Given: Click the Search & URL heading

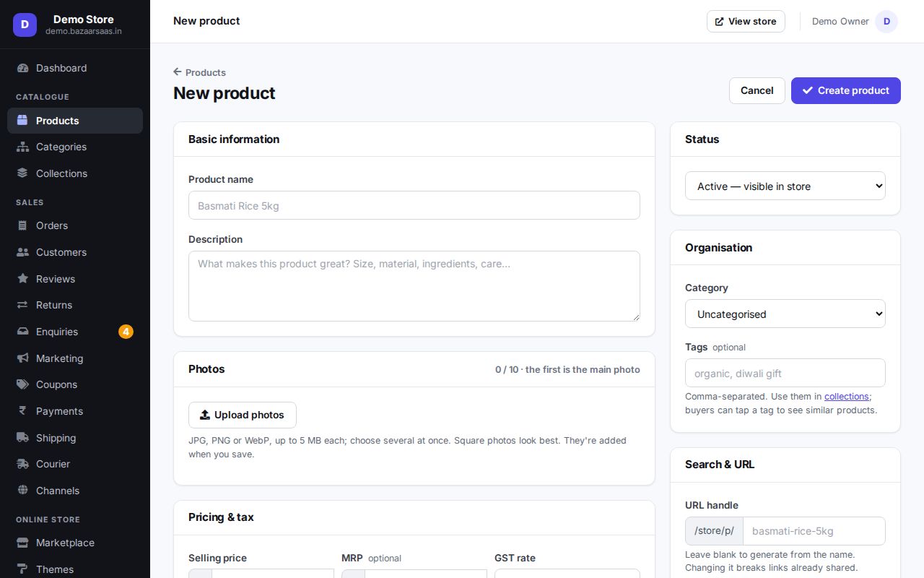Looking at the screenshot, I should pos(720,465).
